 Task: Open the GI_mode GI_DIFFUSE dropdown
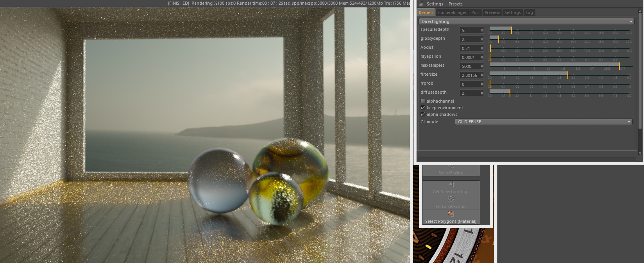pyautogui.click(x=544, y=122)
